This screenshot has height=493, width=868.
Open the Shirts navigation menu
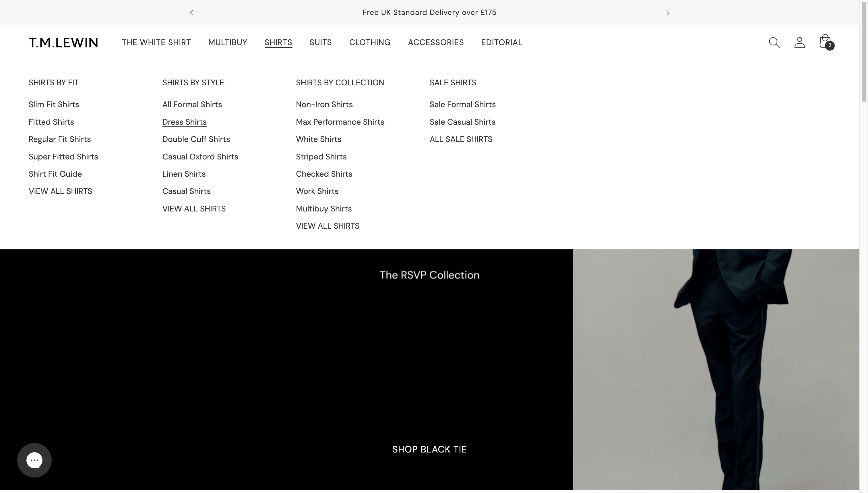point(278,43)
